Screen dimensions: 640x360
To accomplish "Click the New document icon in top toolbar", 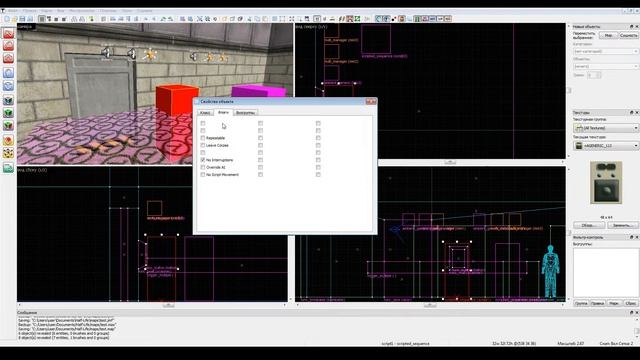I will tap(7, 19).
